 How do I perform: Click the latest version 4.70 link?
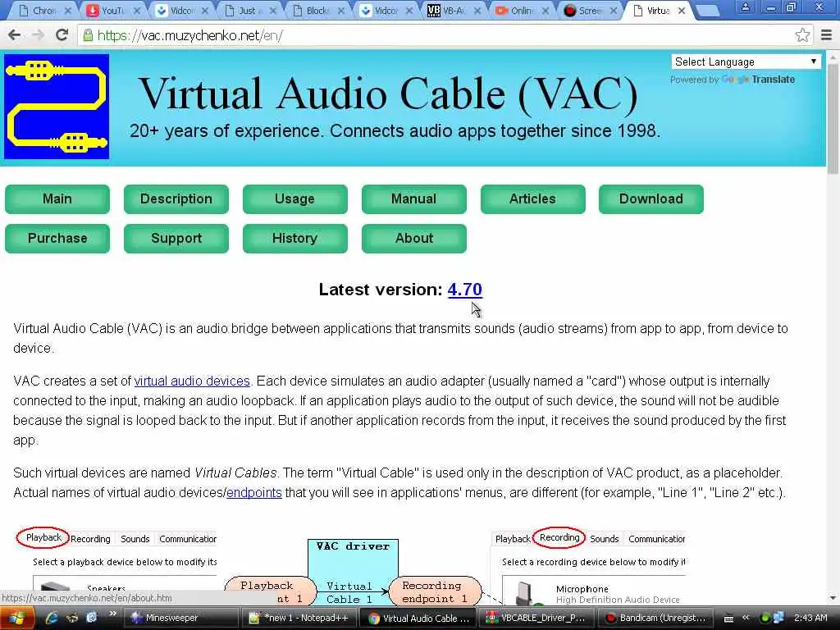click(x=464, y=290)
